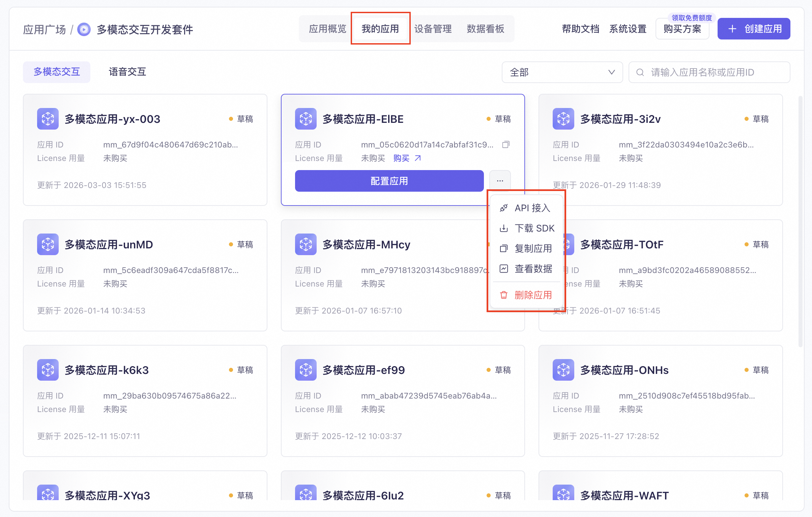Click the 草稿 status on 多模态应用-yx-003

pos(241,119)
